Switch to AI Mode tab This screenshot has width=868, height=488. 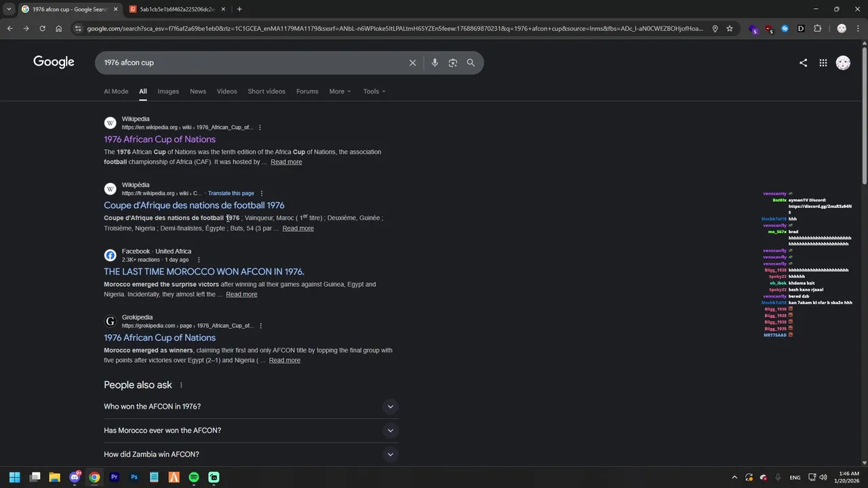click(116, 91)
